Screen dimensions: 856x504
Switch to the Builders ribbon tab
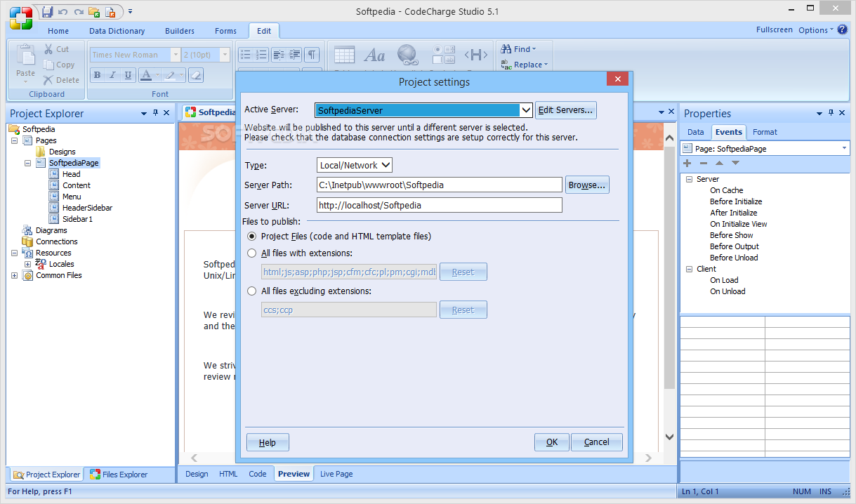(180, 31)
